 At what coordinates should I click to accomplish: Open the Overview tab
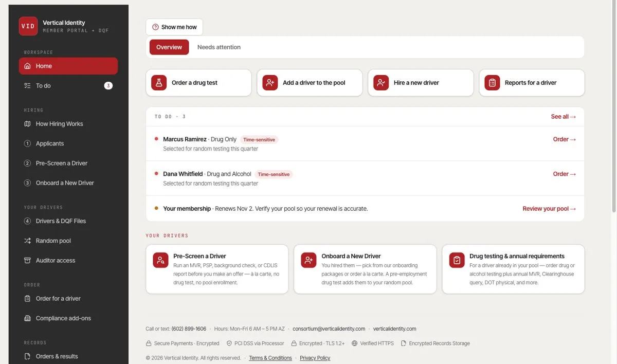click(169, 47)
